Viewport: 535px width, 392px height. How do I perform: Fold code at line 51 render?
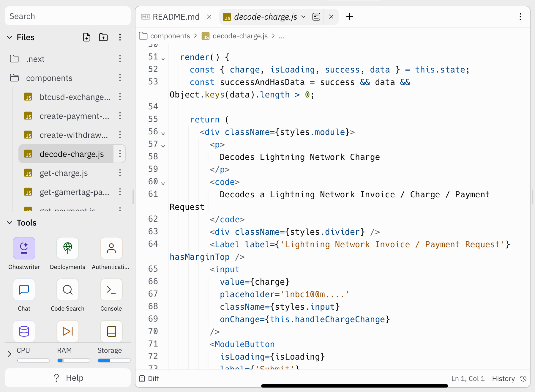click(163, 59)
